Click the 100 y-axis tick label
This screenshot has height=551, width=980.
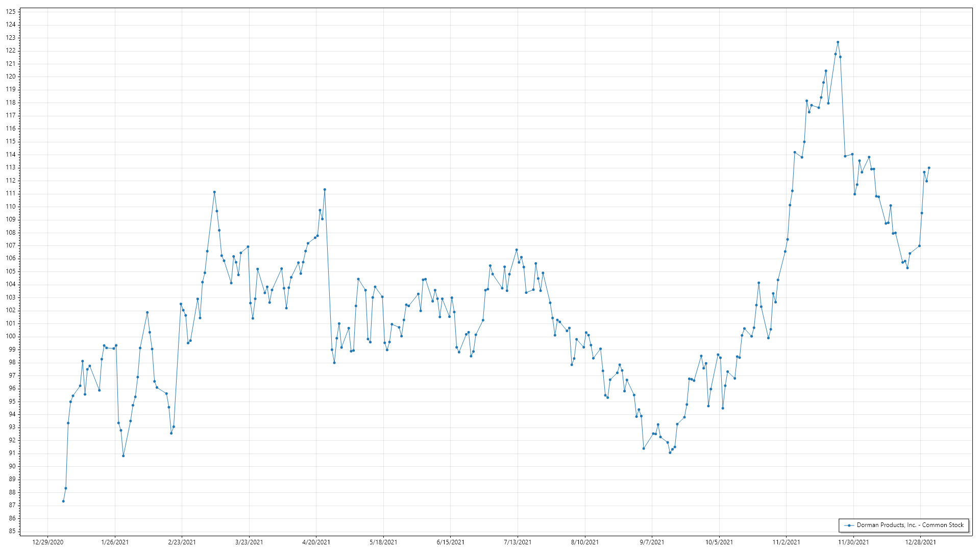[11, 336]
